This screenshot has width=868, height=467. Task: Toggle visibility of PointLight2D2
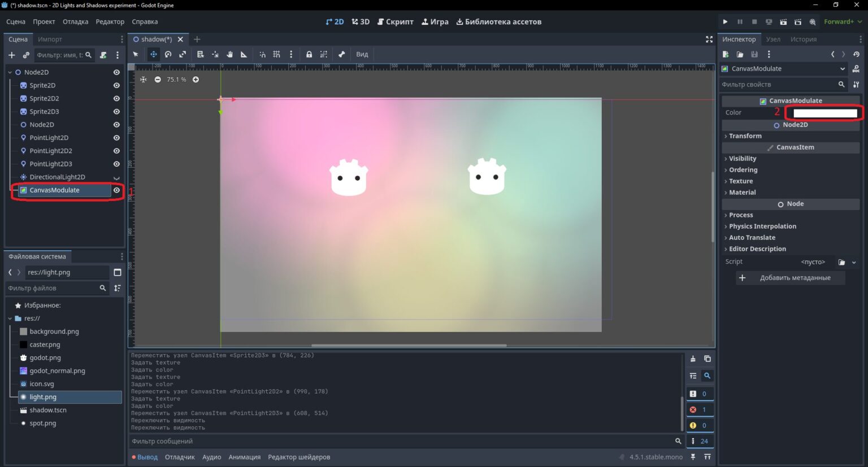(116, 151)
